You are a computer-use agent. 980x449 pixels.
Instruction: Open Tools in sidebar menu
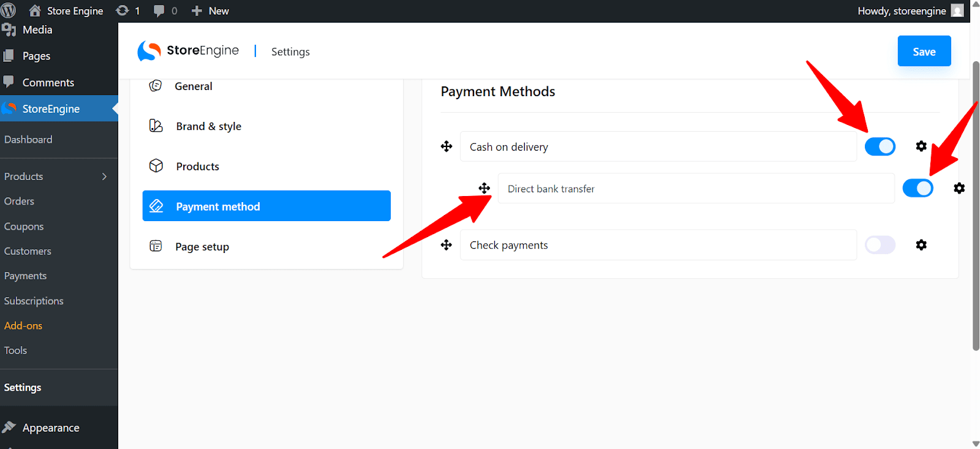pos(15,350)
